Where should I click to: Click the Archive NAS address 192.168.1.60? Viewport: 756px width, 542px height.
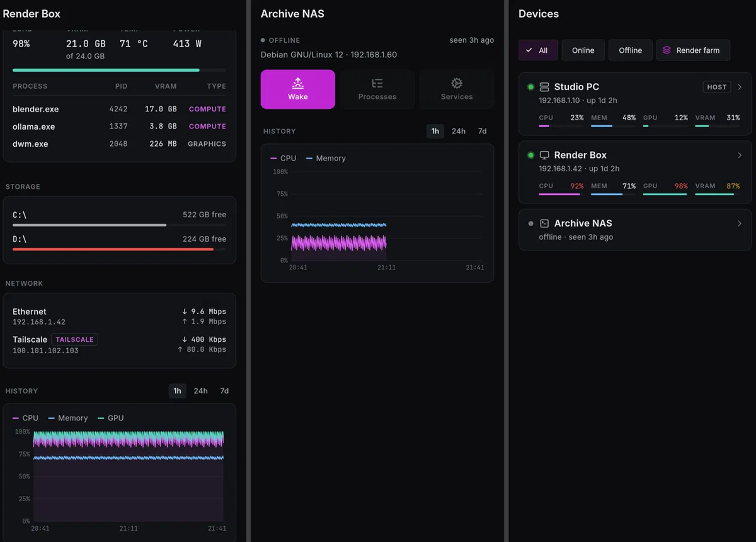(x=374, y=55)
